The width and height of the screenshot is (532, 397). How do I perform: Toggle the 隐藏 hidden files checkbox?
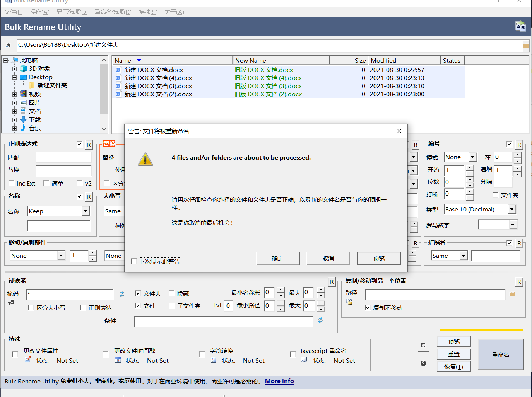click(x=171, y=293)
